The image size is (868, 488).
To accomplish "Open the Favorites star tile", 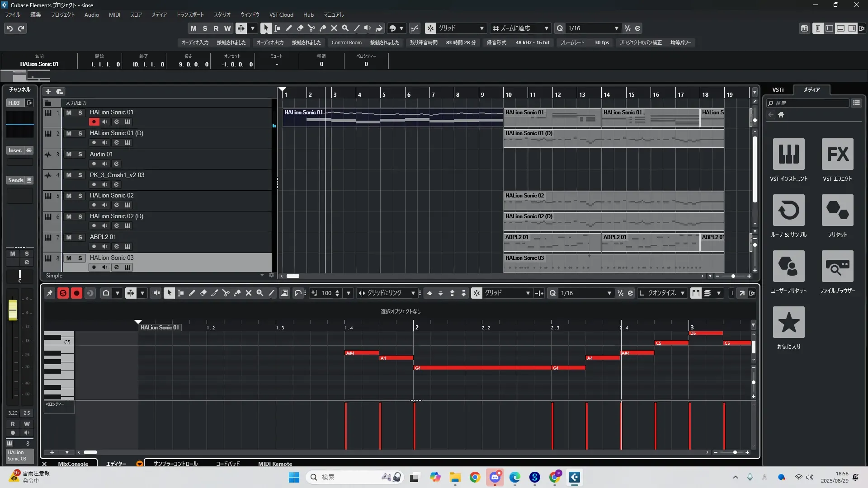I will 788,322.
